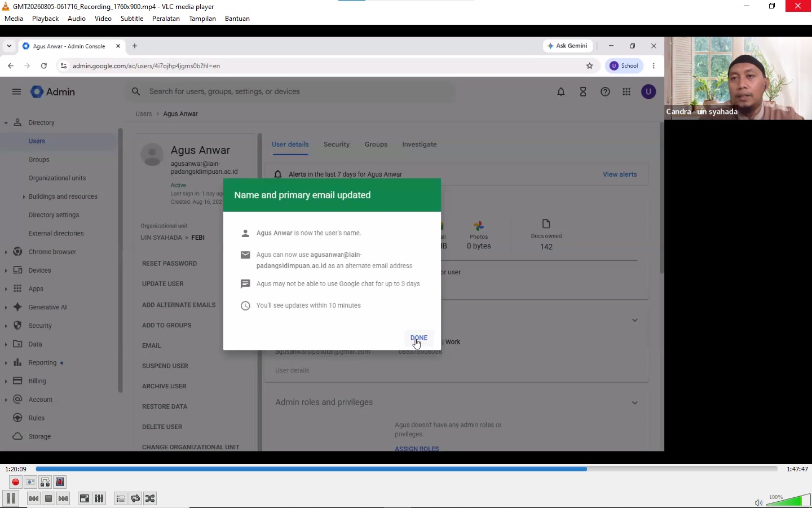Show the VLC playlist
This screenshot has height=508, width=812.
click(120, 498)
